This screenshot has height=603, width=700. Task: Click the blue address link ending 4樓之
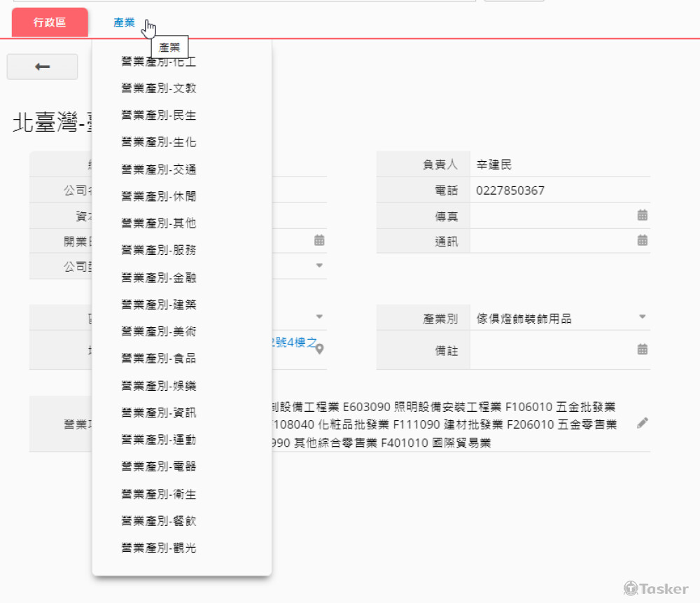pyautogui.click(x=294, y=342)
